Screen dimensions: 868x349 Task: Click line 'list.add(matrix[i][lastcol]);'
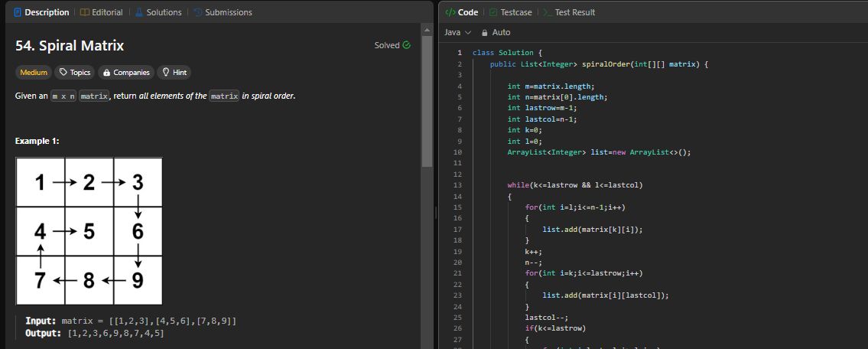606,295
